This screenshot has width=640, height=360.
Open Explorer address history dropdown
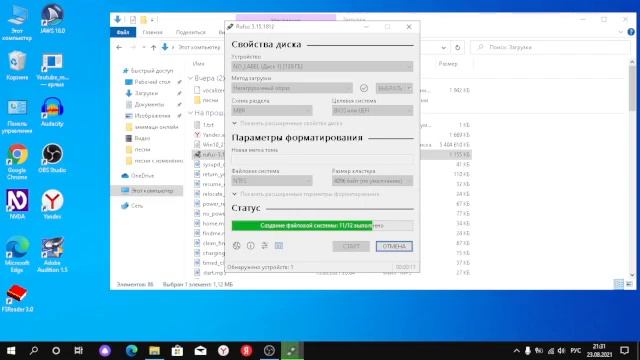pyautogui.click(x=444, y=47)
